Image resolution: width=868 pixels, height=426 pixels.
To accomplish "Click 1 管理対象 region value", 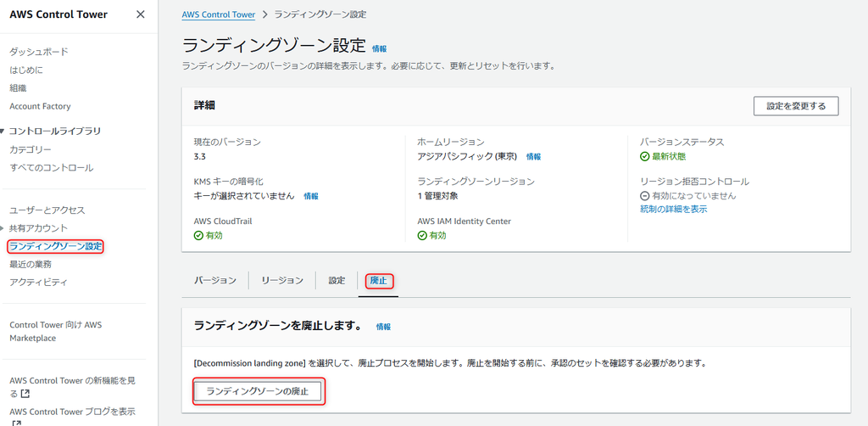I will tap(437, 196).
